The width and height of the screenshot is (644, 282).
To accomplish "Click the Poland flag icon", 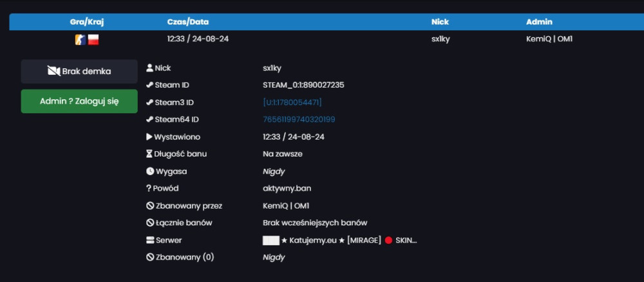I will click(x=93, y=40).
